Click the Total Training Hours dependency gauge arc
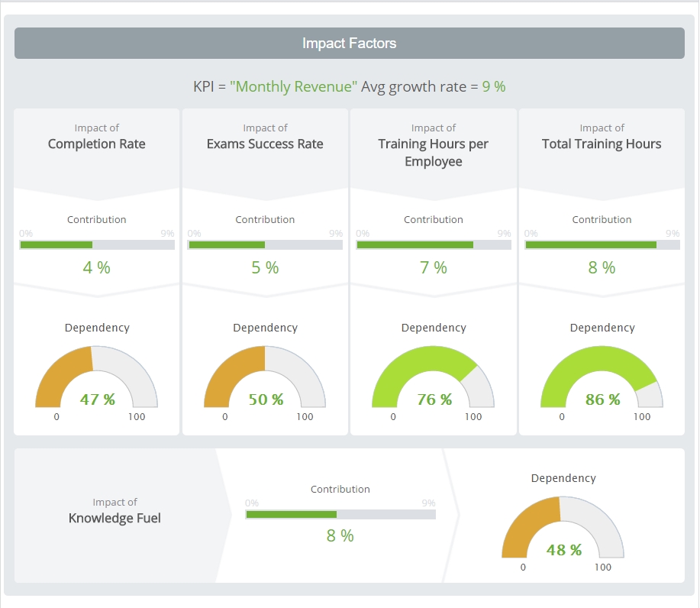 [602, 376]
